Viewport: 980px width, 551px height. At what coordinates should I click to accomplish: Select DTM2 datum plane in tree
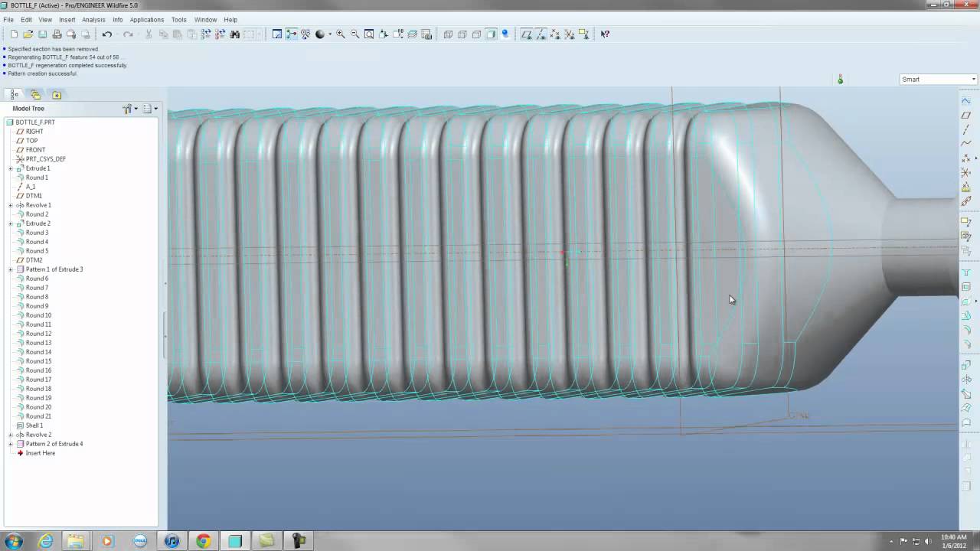coord(34,260)
